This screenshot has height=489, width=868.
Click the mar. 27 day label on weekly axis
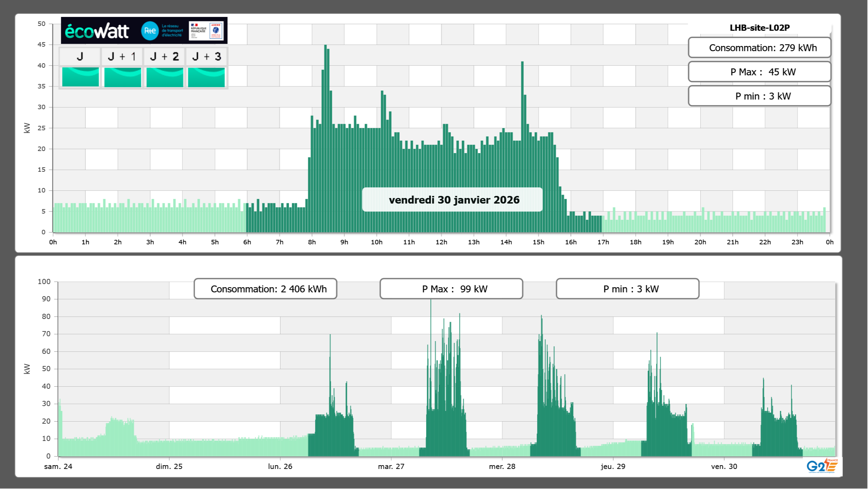tap(391, 466)
